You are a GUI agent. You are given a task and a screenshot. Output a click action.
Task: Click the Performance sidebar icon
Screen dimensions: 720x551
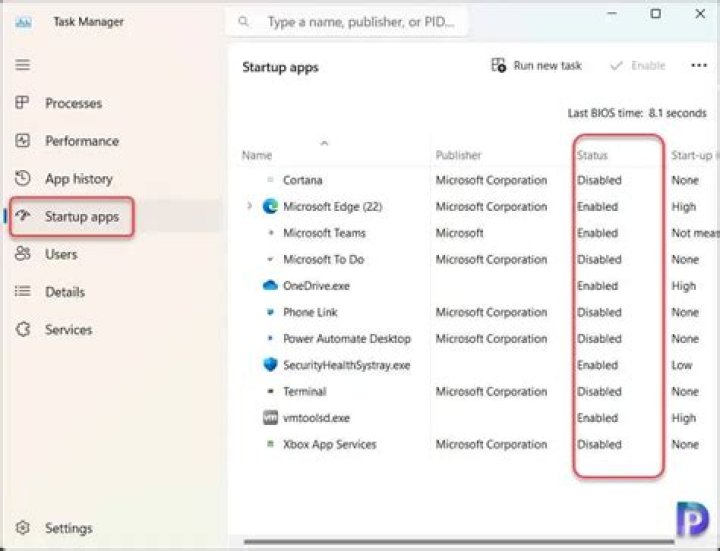coord(22,141)
